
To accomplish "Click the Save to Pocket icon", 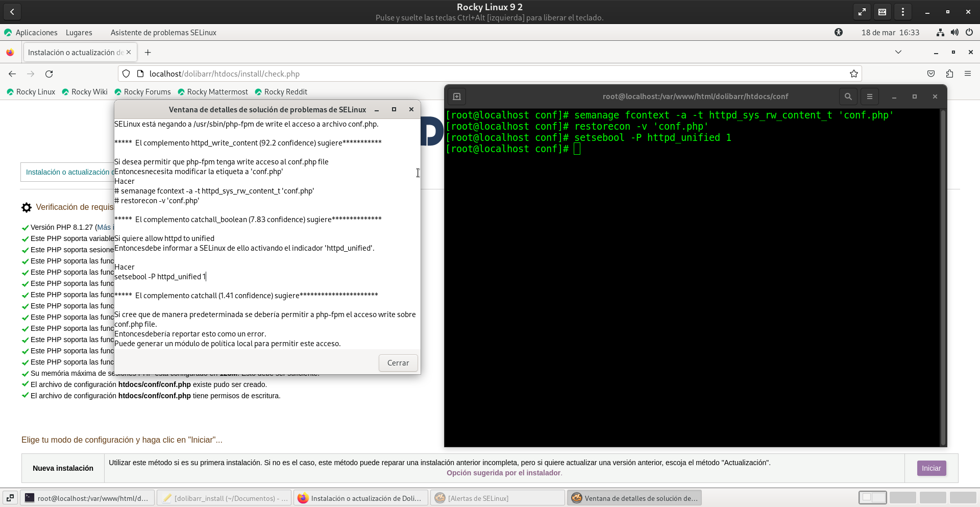I will [931, 74].
